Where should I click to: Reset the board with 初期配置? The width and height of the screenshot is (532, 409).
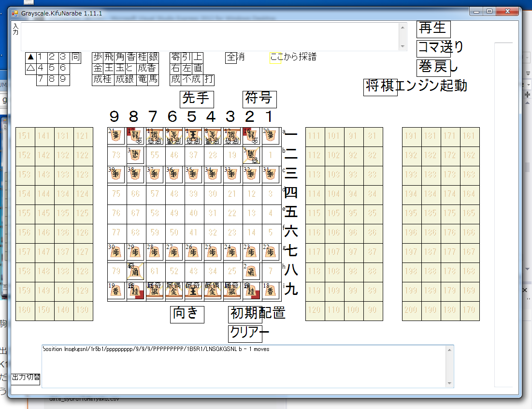(x=257, y=314)
